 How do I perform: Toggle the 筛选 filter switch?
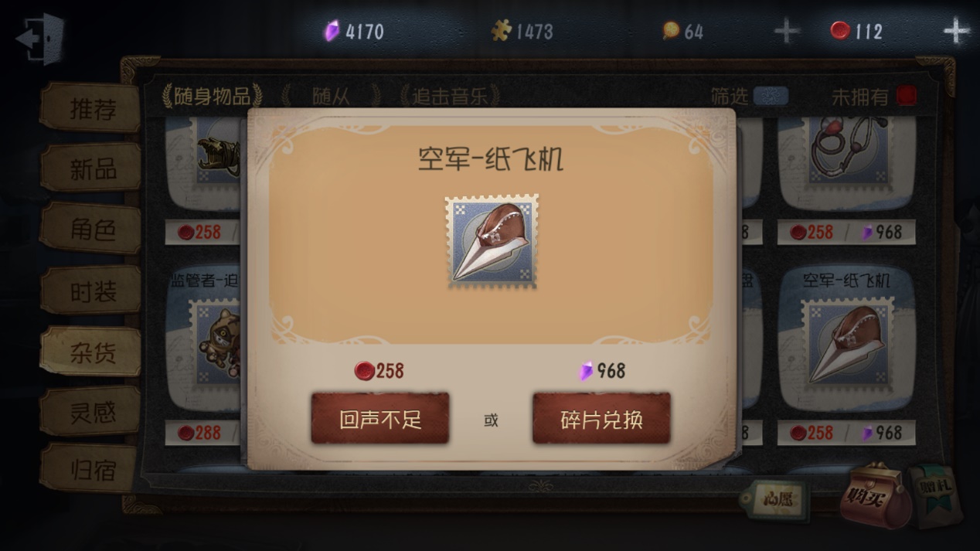[x=771, y=96]
